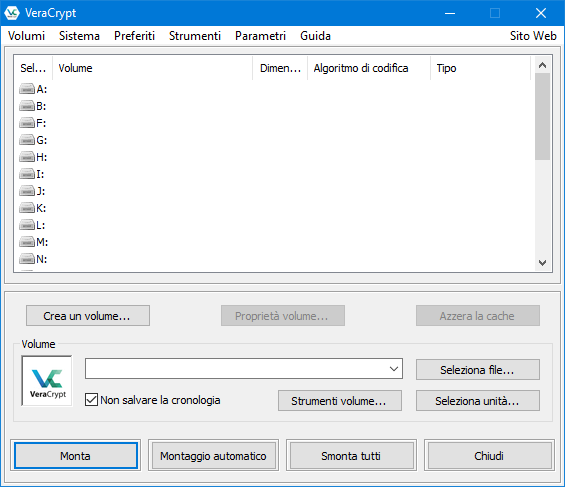Select drive slot F: icon
565x487 pixels.
tap(27, 123)
